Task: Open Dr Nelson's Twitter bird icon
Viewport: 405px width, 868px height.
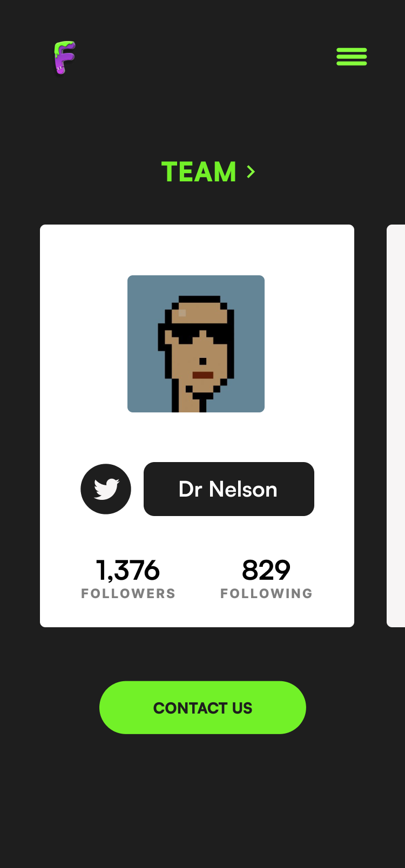Action: click(106, 489)
